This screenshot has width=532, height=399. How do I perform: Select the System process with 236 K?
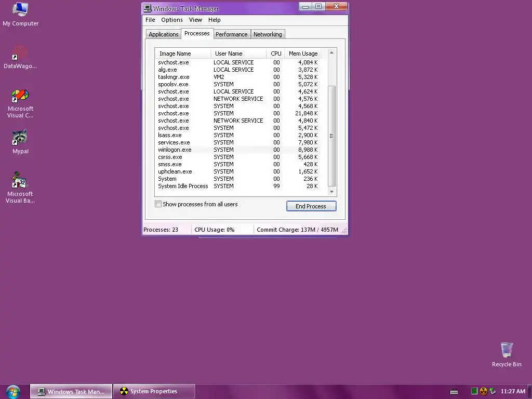[238, 179]
